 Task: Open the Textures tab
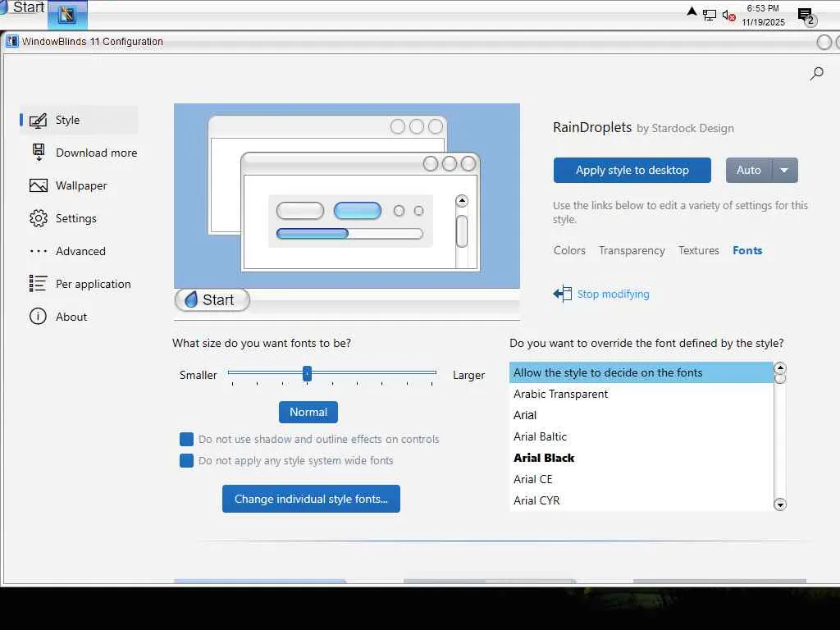pyautogui.click(x=699, y=251)
